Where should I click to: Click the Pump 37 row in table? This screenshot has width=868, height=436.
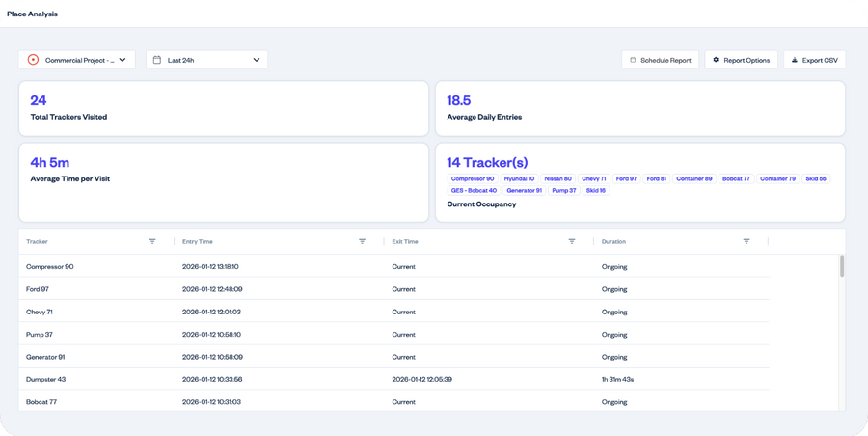tap(386, 334)
